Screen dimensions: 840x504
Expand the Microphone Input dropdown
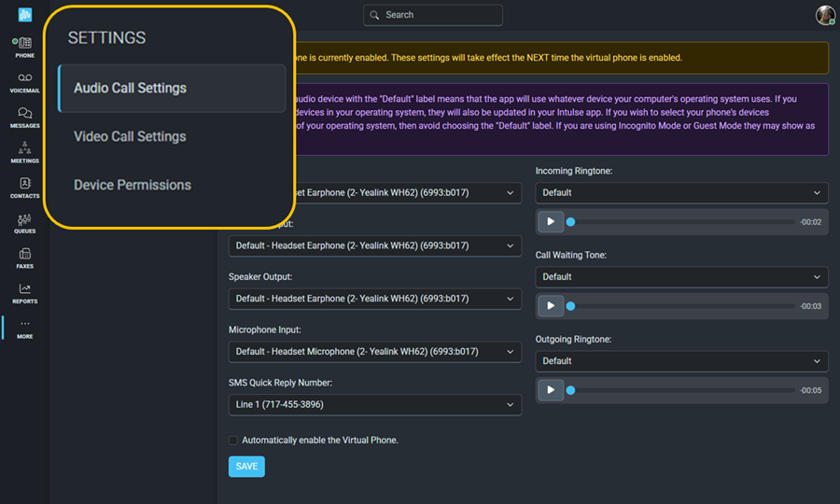coord(374,352)
